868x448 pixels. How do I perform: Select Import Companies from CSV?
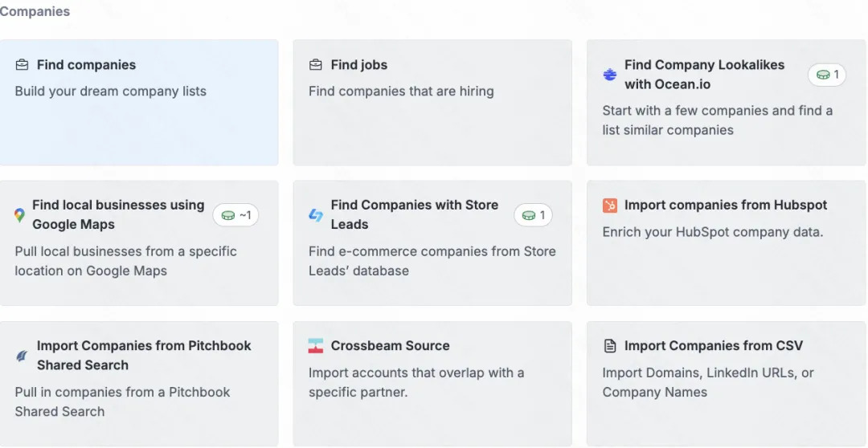point(727,383)
